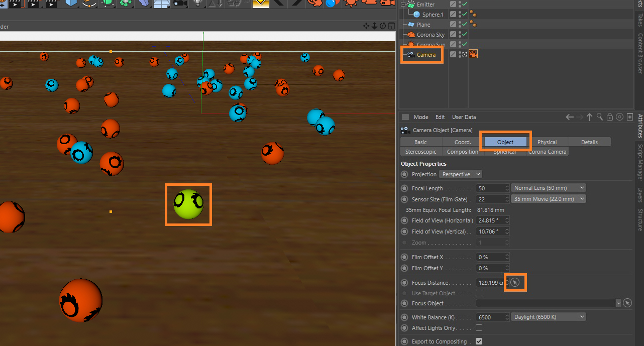Toggle Corona Sky enabled checkmark
The width and height of the screenshot is (644, 346).
pyautogui.click(x=465, y=34)
